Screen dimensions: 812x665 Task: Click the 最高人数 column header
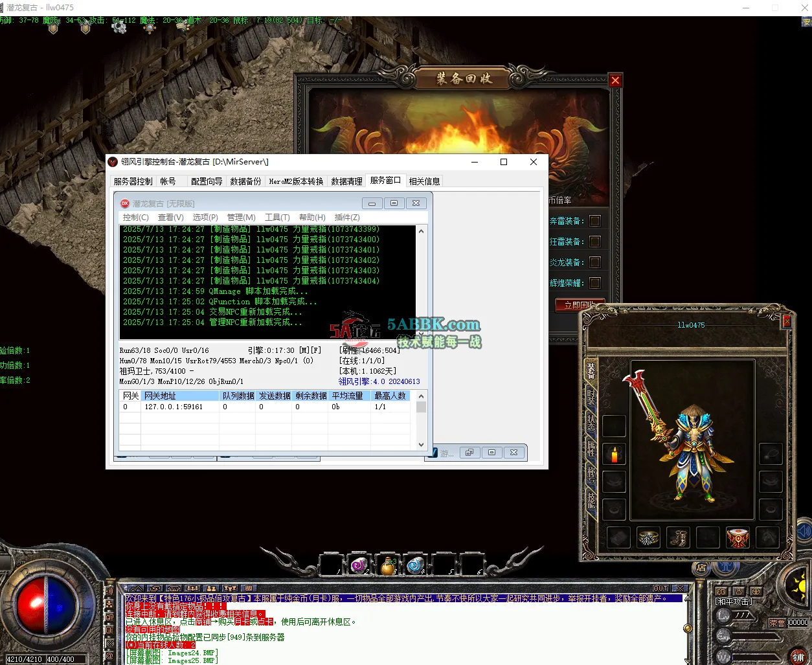click(390, 396)
